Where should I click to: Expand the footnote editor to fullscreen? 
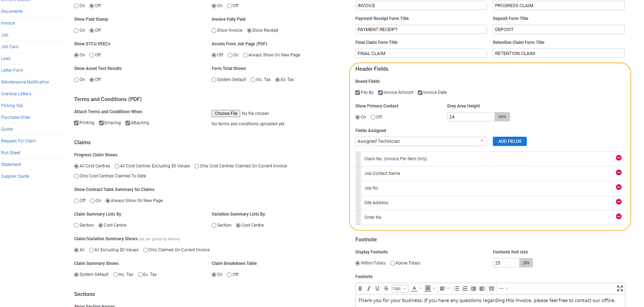[x=620, y=288]
